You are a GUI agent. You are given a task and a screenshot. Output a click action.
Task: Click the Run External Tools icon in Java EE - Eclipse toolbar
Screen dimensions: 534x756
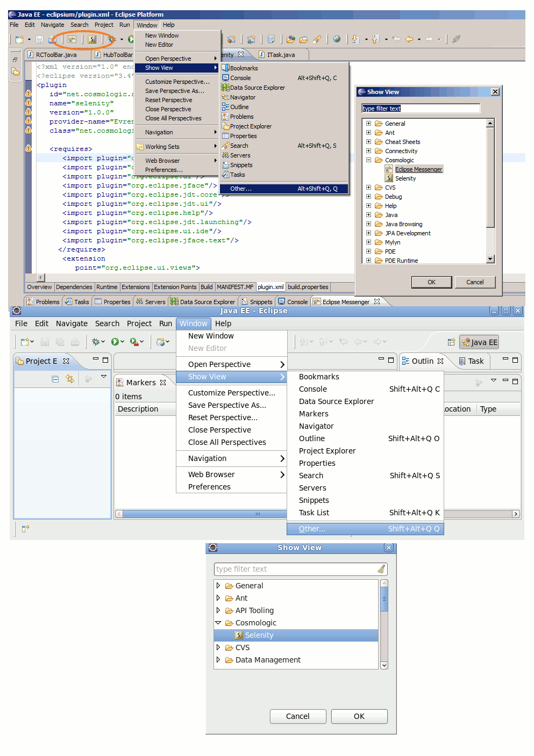[x=134, y=342]
